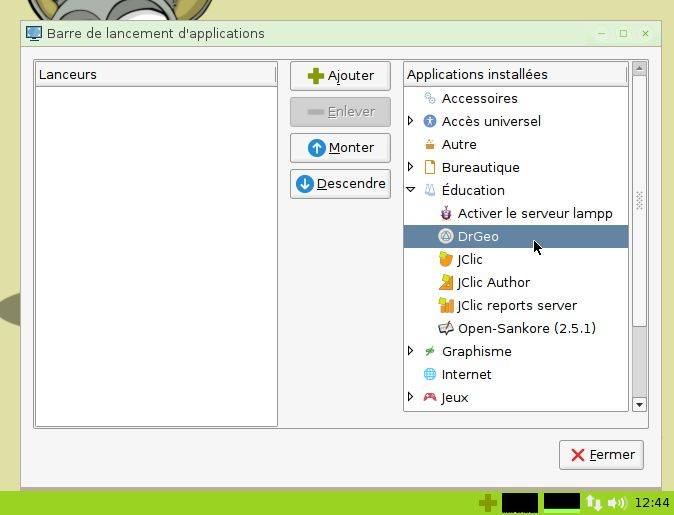Screen dimensions: 674x515
Task: Click the Éducation category icon
Action: click(429, 190)
